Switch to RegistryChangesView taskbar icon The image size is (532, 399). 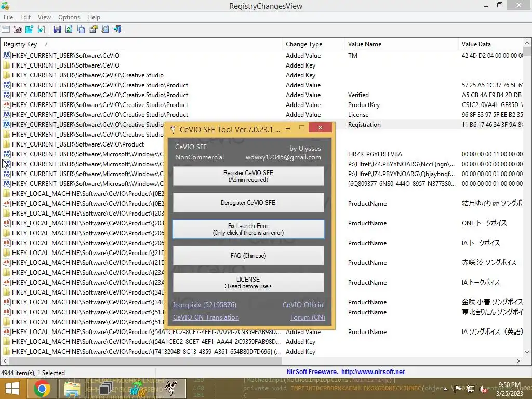coord(138,389)
